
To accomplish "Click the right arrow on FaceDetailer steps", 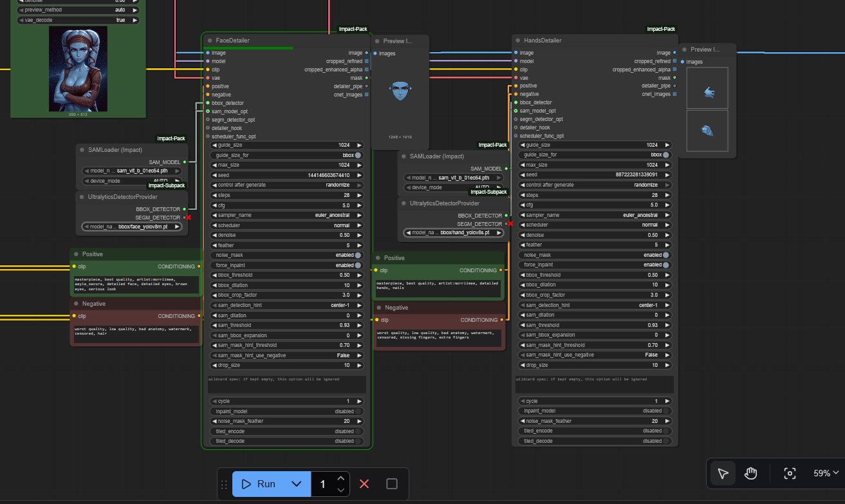I will [359, 195].
